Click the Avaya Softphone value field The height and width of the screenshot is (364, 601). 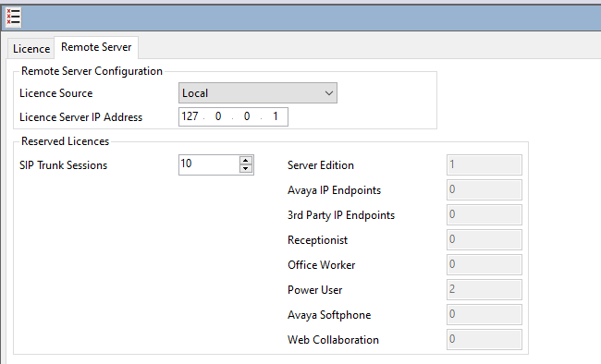pos(484,314)
